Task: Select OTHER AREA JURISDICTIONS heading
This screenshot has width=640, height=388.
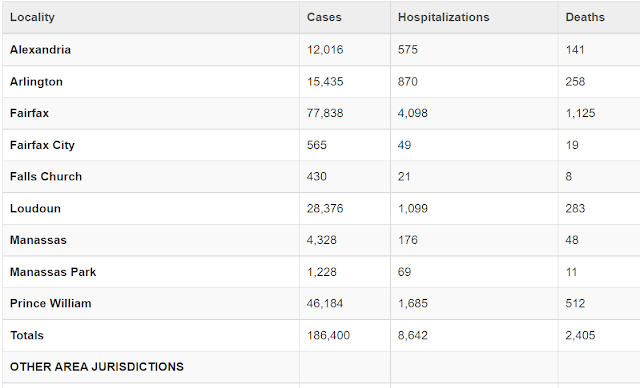Action: pyautogui.click(x=97, y=367)
